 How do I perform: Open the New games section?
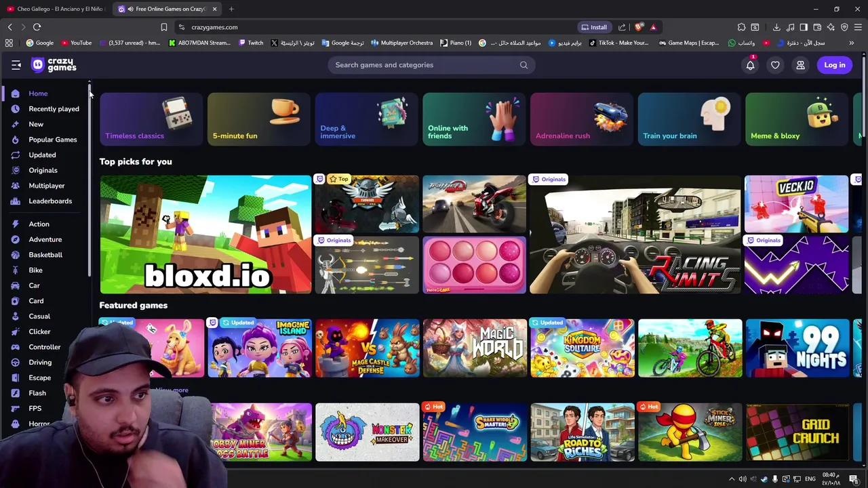pos(36,124)
